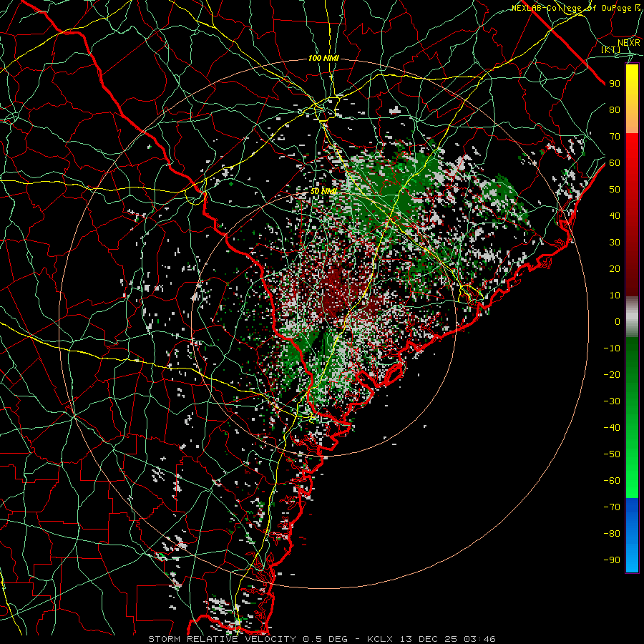Click the 70 value on velocity scale

point(615,137)
